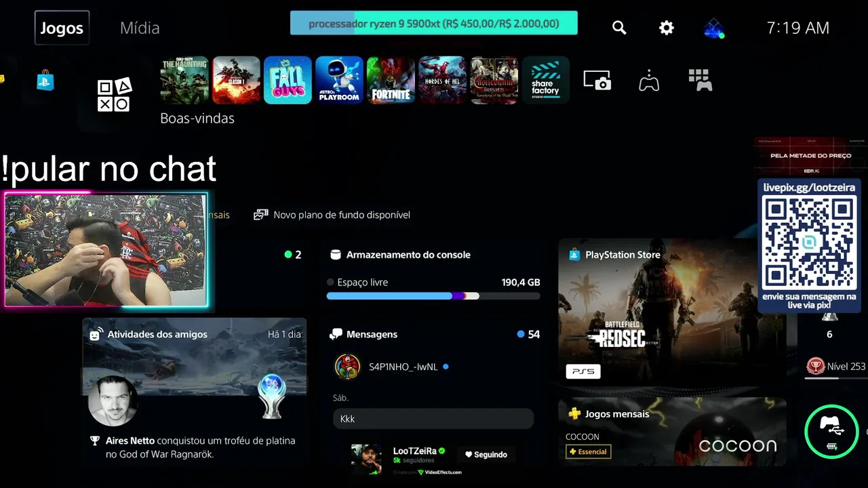The image size is (868, 488).
Task: Open trophy Nível 253 indicator
Action: coord(836,367)
